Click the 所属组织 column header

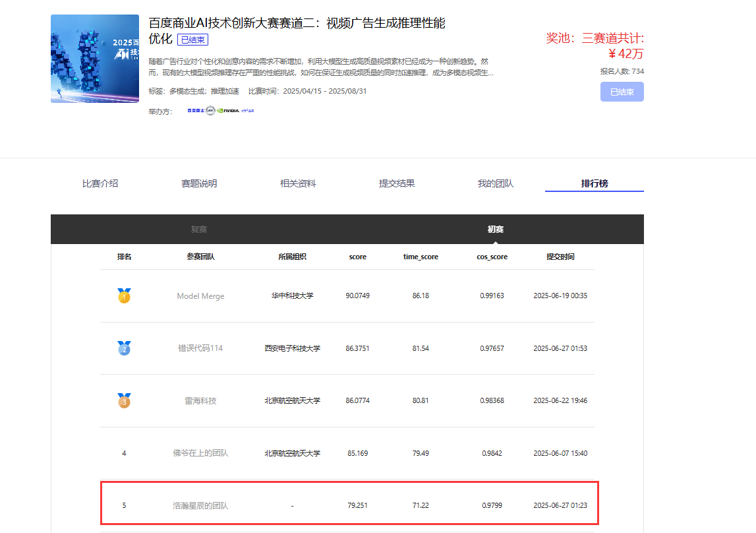coord(292,257)
